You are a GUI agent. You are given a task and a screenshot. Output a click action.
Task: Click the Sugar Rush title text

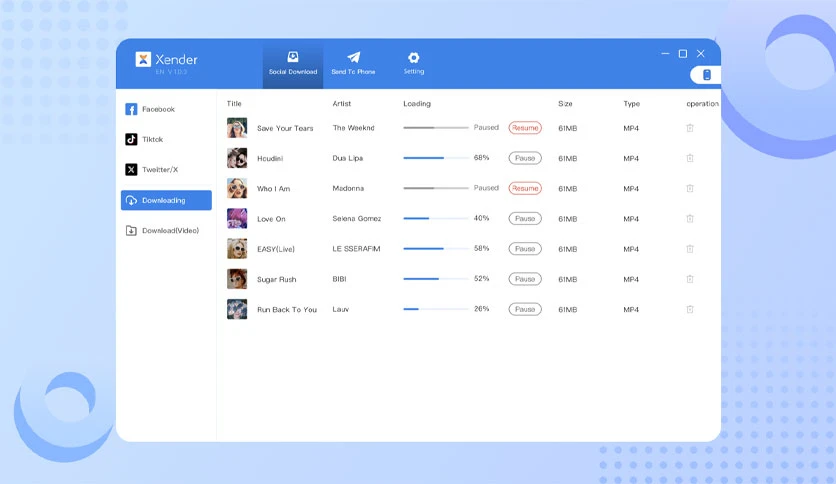coord(277,279)
